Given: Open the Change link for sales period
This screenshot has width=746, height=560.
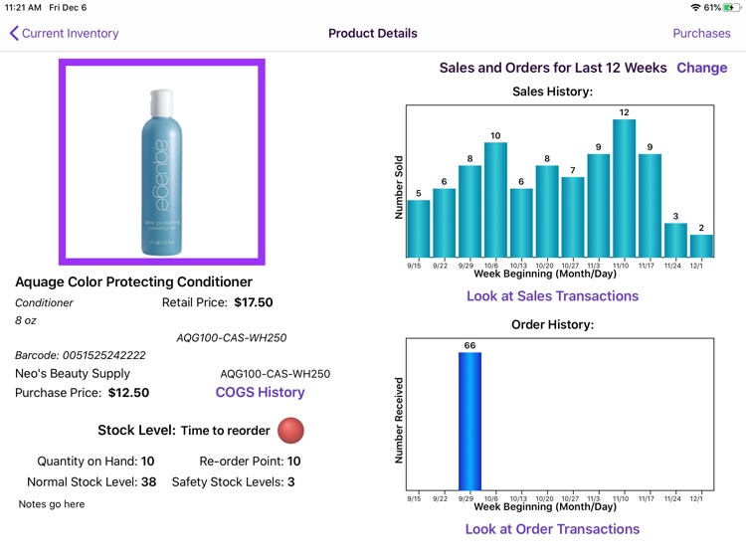Looking at the screenshot, I should (702, 68).
